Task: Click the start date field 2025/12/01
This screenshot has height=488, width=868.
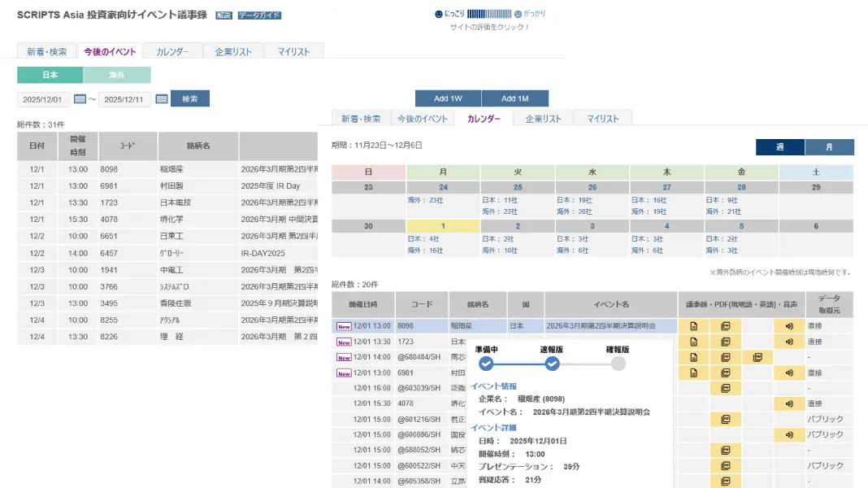Action: click(42, 99)
